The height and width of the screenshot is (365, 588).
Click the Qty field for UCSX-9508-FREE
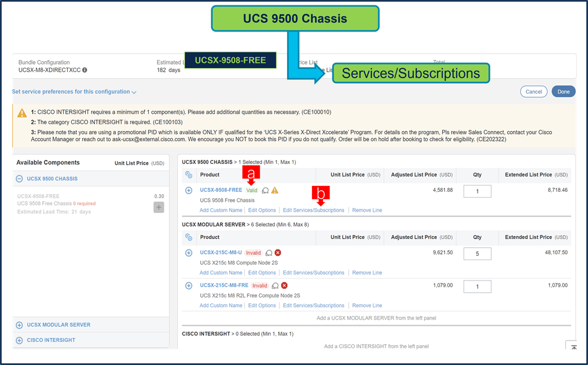tap(477, 191)
